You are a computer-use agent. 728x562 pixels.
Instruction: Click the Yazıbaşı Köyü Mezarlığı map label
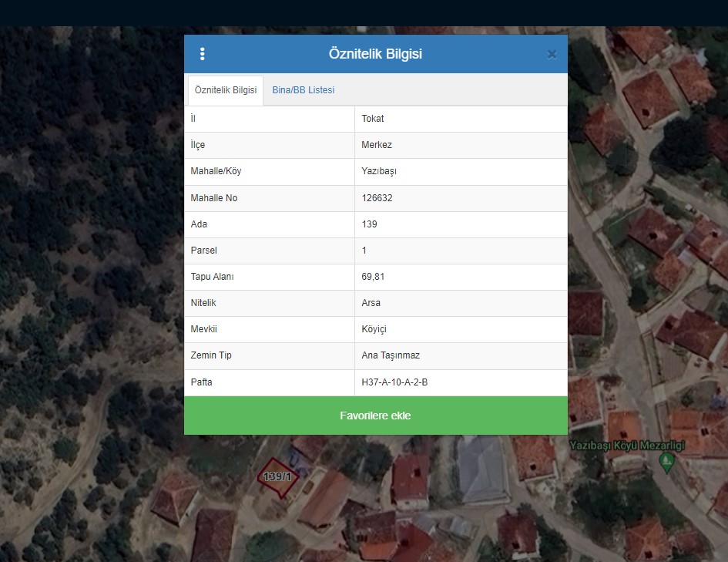pyautogui.click(x=626, y=446)
